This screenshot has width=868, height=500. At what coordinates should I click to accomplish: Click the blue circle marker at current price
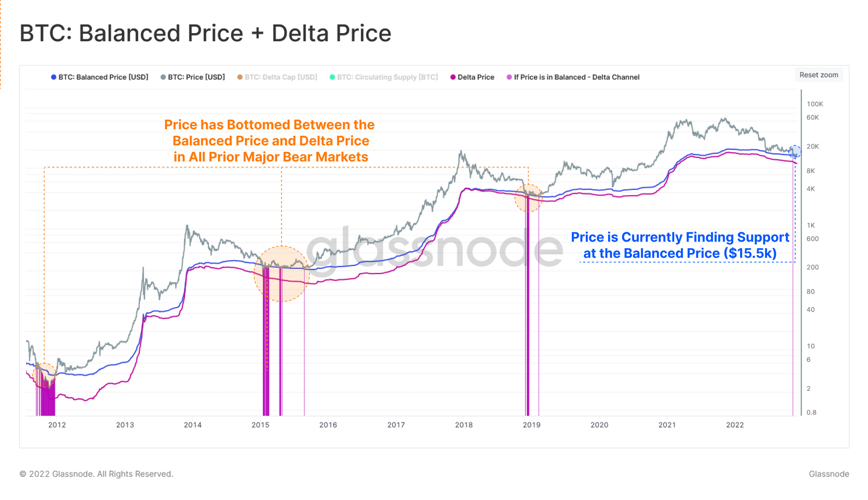795,151
